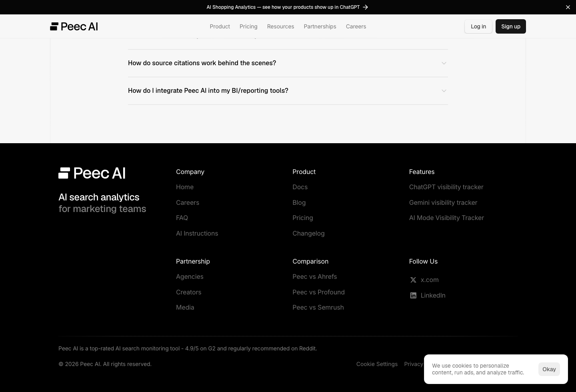Click the Features footer heading
576x392 pixels.
[x=422, y=172]
